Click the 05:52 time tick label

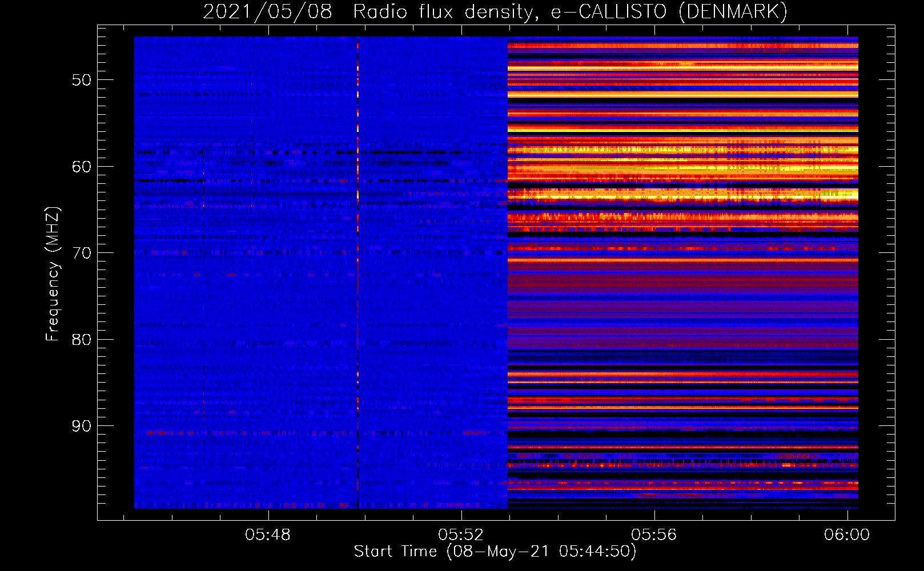tap(461, 535)
